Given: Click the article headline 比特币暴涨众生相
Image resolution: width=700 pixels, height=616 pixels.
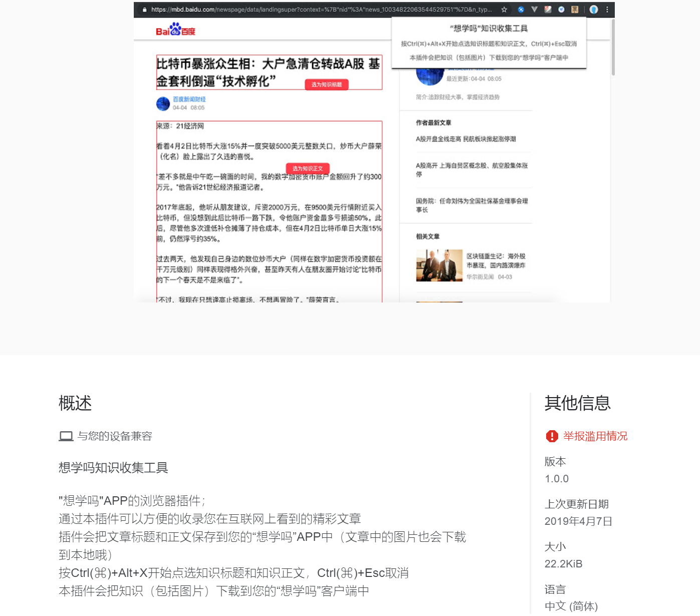Looking at the screenshot, I should [268, 72].
